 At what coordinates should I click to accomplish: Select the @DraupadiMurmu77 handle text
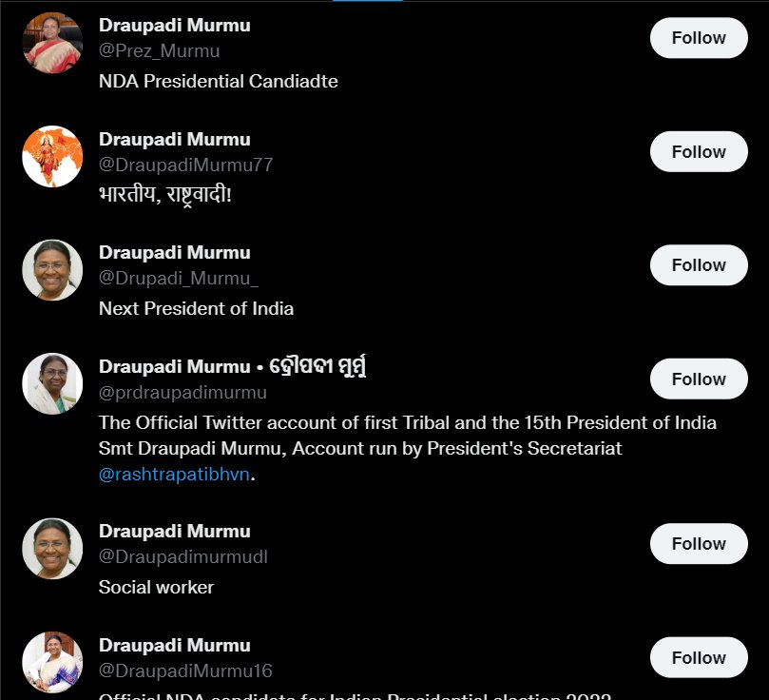(186, 165)
